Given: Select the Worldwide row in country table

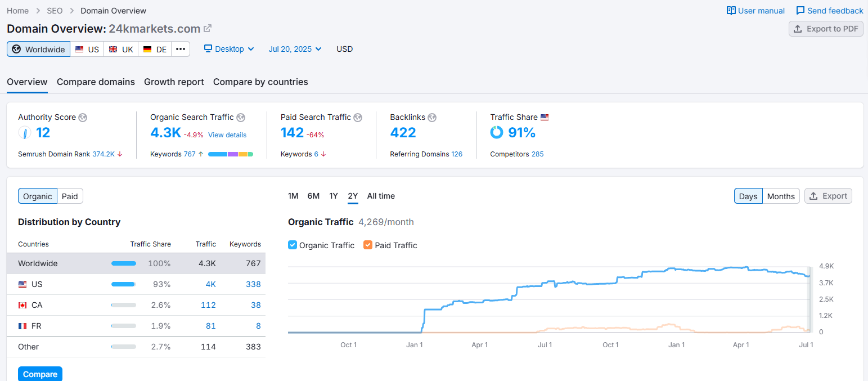Looking at the screenshot, I should point(136,263).
